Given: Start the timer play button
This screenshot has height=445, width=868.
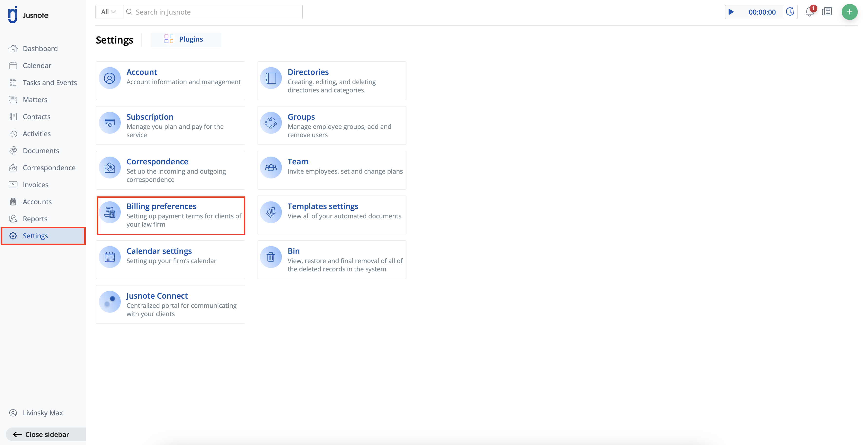Looking at the screenshot, I should [x=731, y=12].
